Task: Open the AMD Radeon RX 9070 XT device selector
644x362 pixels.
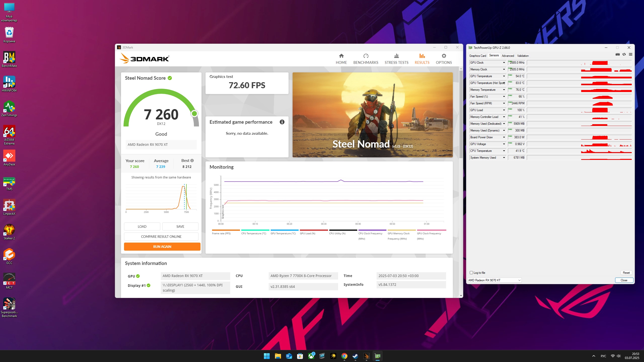Action: click(x=494, y=280)
